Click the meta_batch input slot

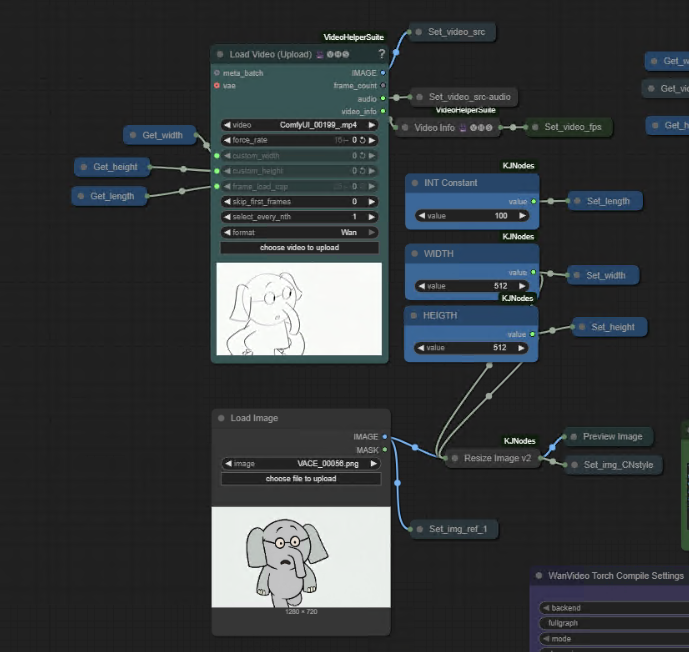(217, 73)
